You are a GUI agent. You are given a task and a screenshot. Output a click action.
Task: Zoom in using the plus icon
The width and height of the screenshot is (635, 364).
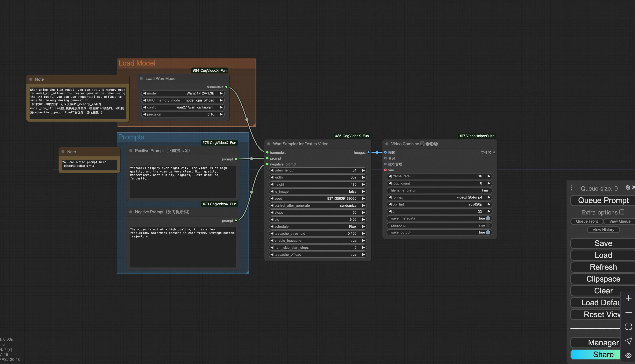[x=629, y=298]
